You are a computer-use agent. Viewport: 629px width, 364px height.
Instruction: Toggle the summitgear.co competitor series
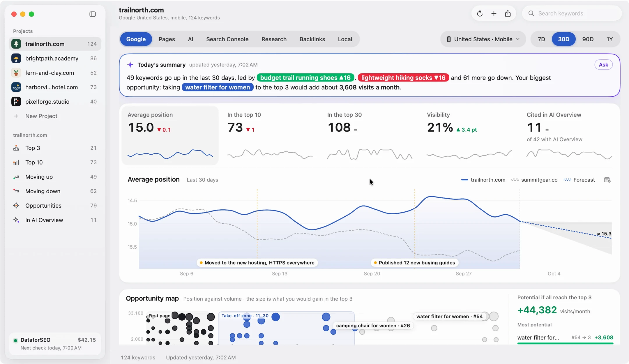534,180
